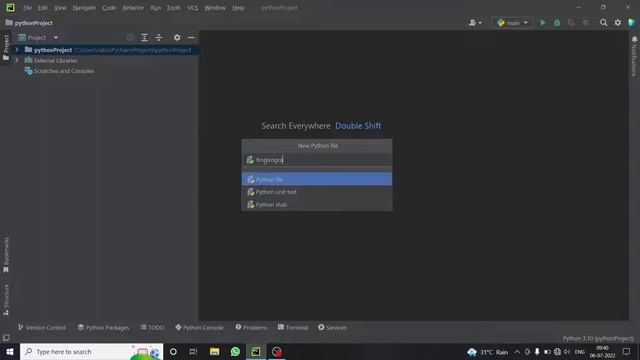This screenshot has width=640, height=360.
Task: Open the Python Packages tab
Action: pyautogui.click(x=103, y=327)
